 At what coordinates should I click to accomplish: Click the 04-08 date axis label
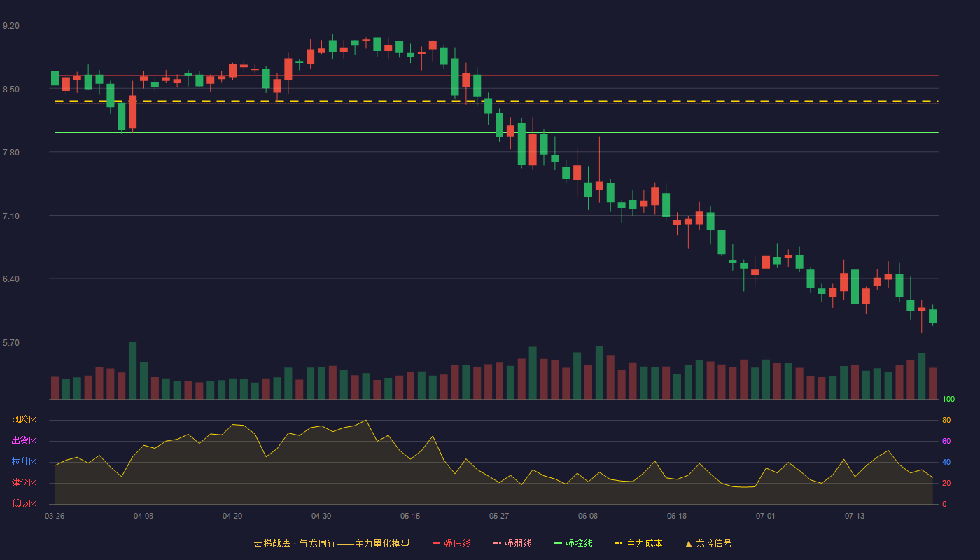[143, 516]
